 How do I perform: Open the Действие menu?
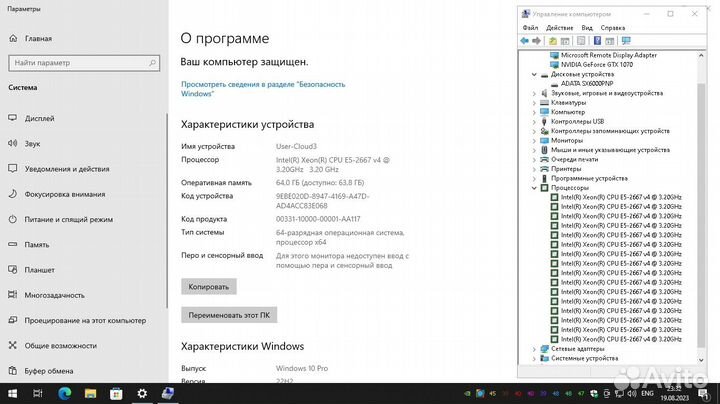click(559, 28)
